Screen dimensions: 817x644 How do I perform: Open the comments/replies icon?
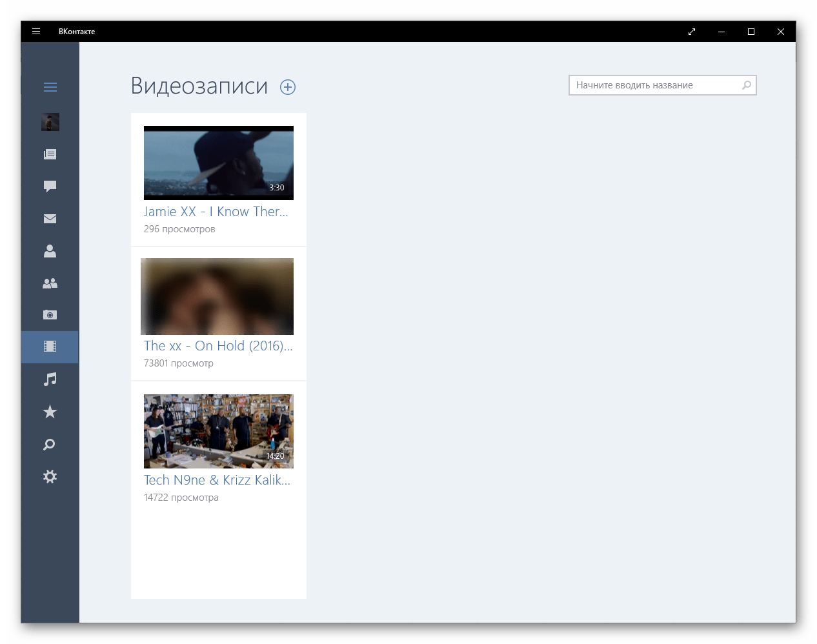(50, 186)
